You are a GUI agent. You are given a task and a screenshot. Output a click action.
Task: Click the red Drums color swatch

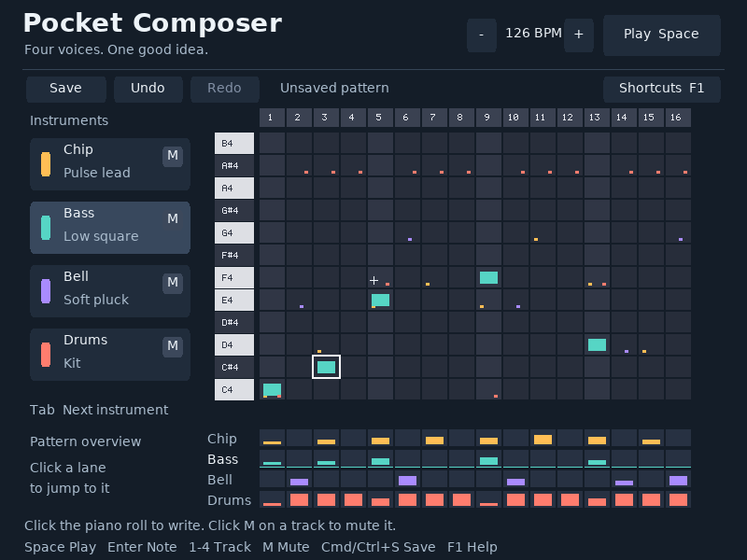click(46, 355)
